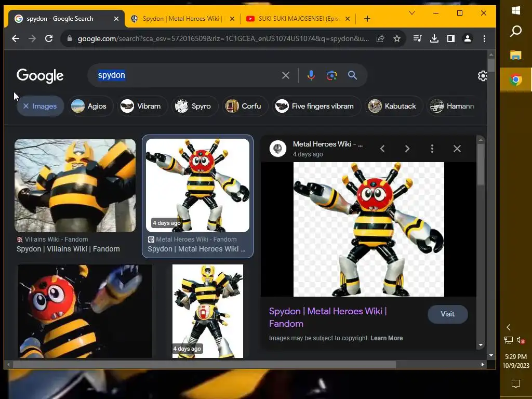Select the Five fingers vibram chip
Viewport: 532px width, 399px height.
coord(316,106)
